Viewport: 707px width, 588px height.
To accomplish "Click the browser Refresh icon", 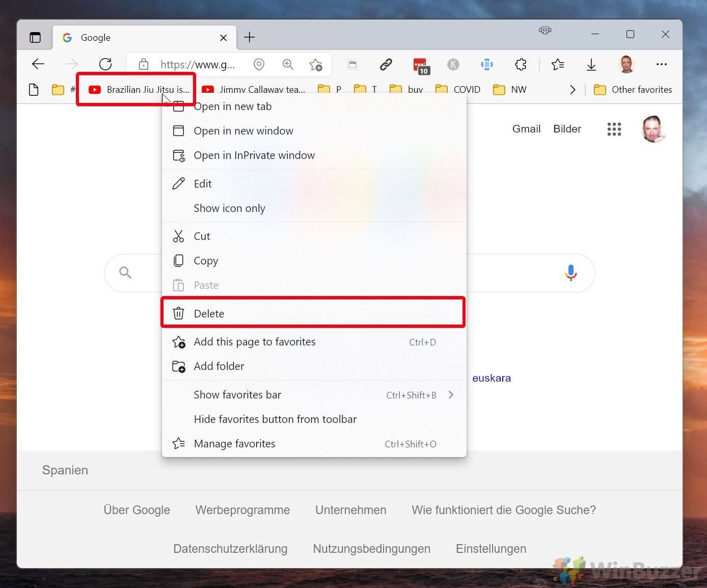I will [x=105, y=64].
